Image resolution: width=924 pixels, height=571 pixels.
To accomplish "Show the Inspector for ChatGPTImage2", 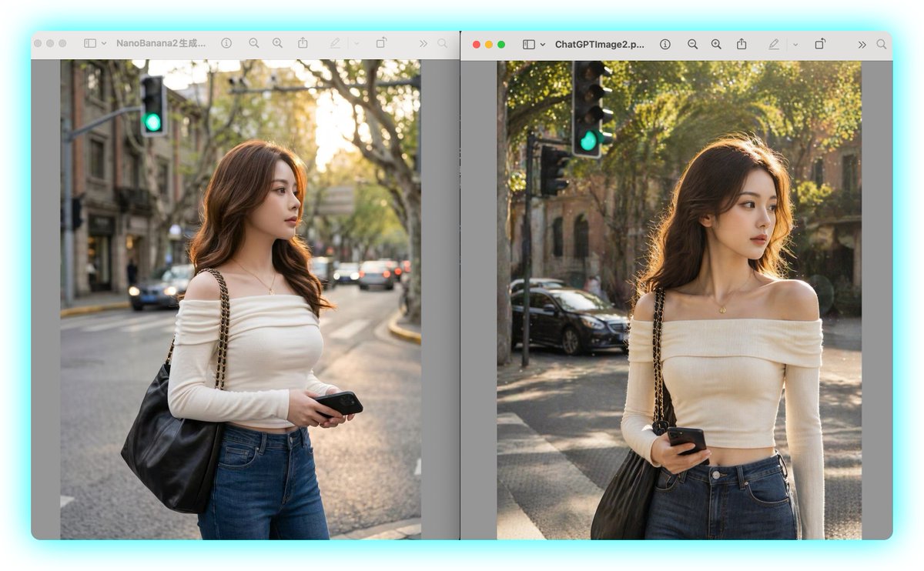I will click(x=665, y=44).
